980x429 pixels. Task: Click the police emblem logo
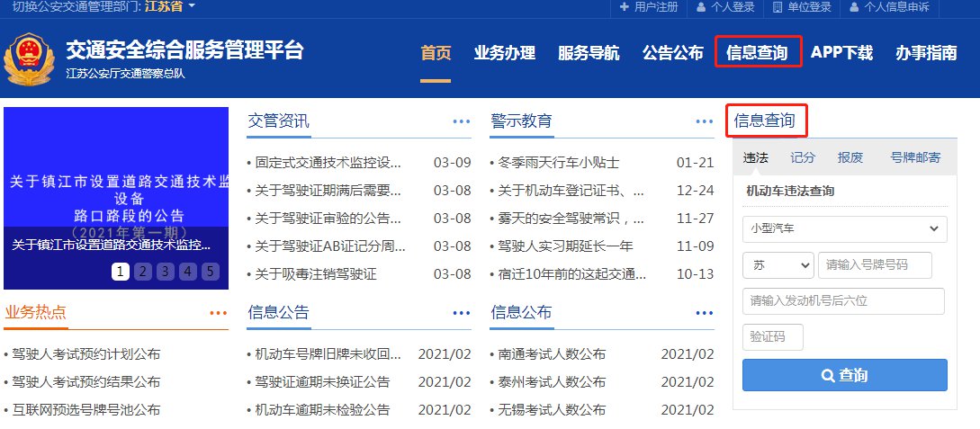29,60
